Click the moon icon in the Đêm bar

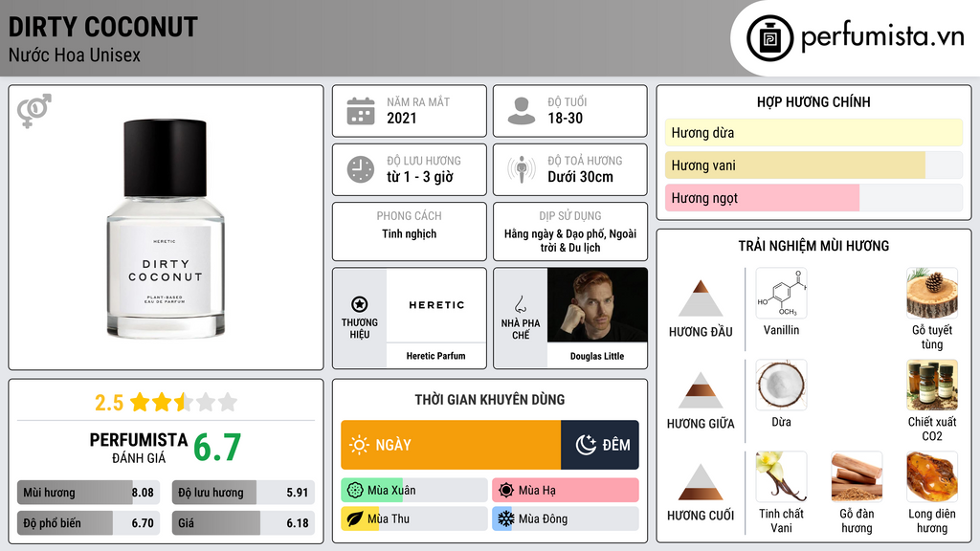click(586, 445)
